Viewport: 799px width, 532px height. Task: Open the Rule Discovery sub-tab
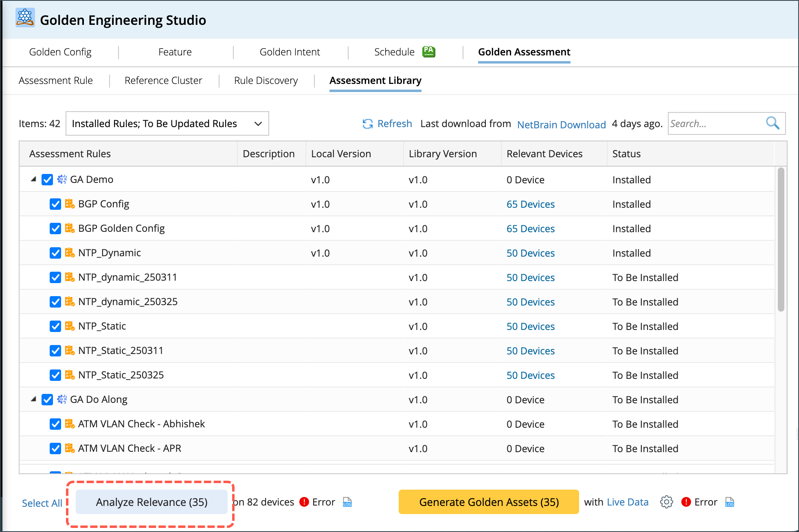[266, 81]
